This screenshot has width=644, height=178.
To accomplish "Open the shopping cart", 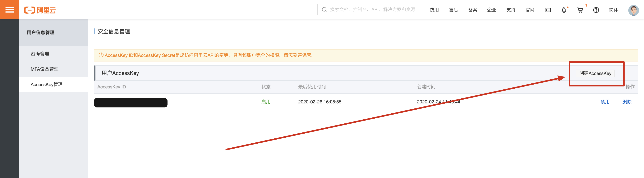I will pyautogui.click(x=580, y=10).
